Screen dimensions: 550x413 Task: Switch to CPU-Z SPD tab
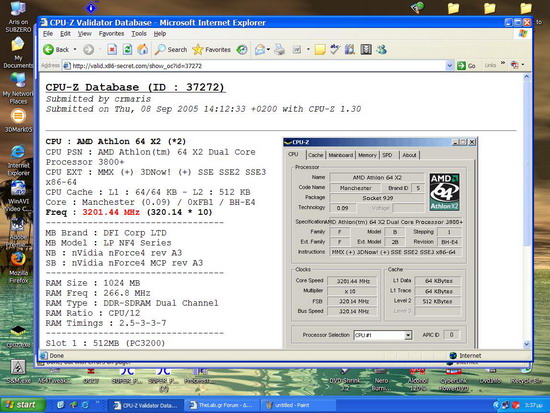point(387,155)
